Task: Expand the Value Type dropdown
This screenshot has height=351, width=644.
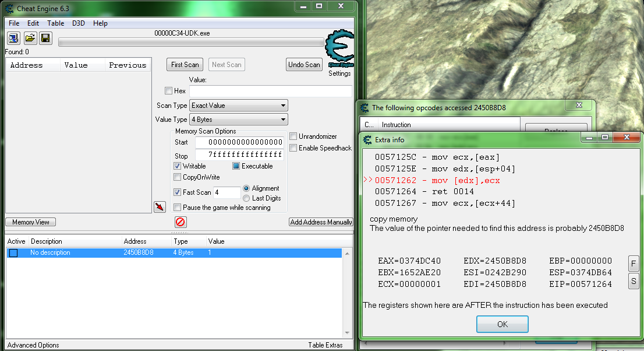Action: (x=239, y=120)
